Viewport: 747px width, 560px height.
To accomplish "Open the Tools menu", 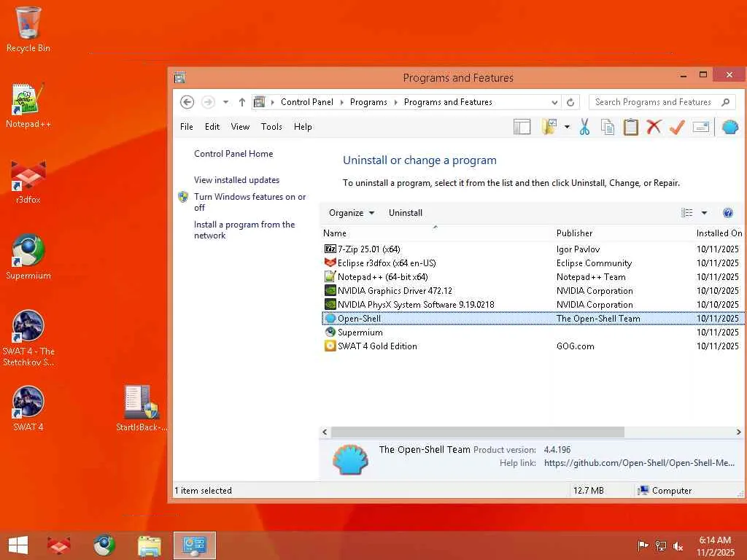I will pyautogui.click(x=271, y=127).
